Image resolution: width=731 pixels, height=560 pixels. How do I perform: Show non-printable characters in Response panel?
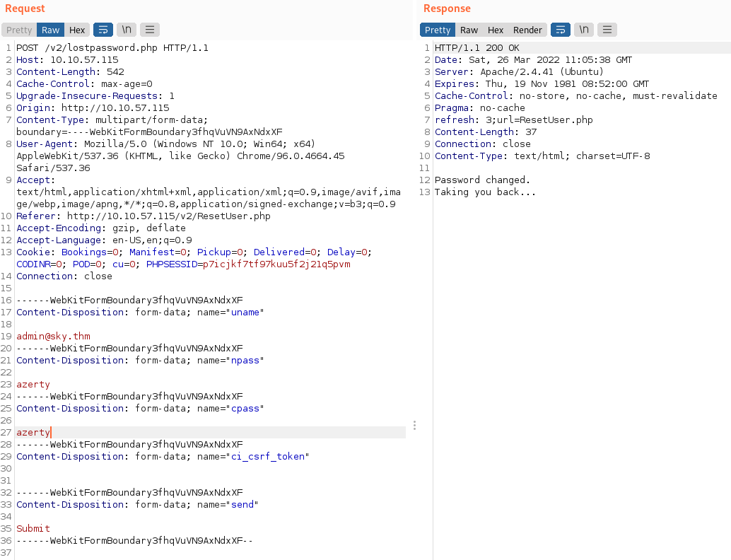584,30
